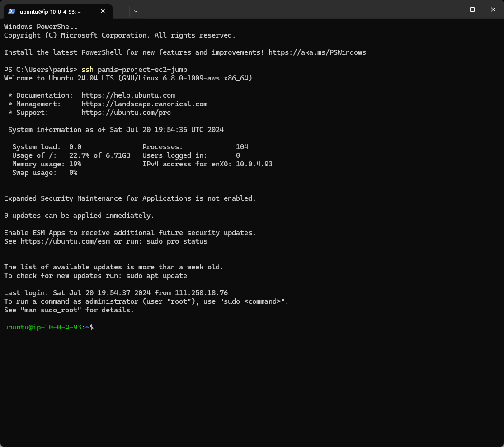Image resolution: width=504 pixels, height=447 pixels.
Task: Maximize the terminal window
Action: 472,9
